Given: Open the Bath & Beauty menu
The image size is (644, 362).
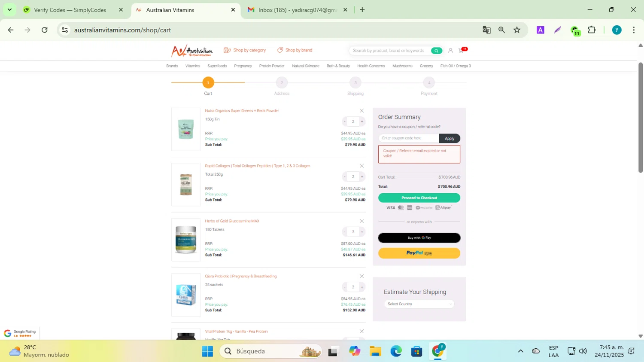Looking at the screenshot, I should [338, 66].
